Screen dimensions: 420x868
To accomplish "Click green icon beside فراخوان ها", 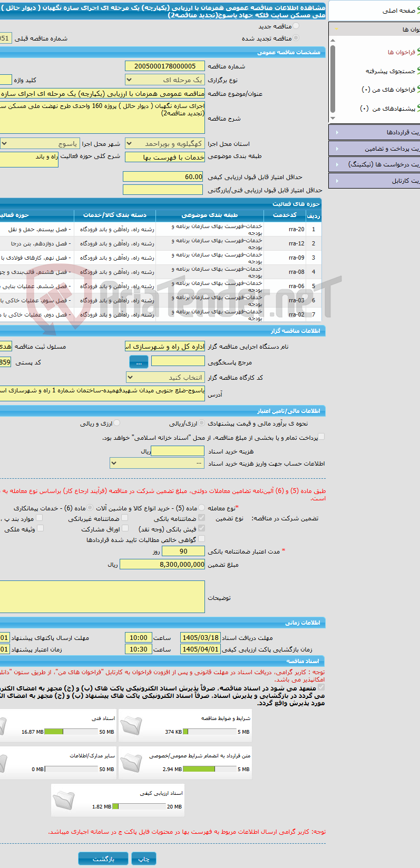I will tap(418, 52).
